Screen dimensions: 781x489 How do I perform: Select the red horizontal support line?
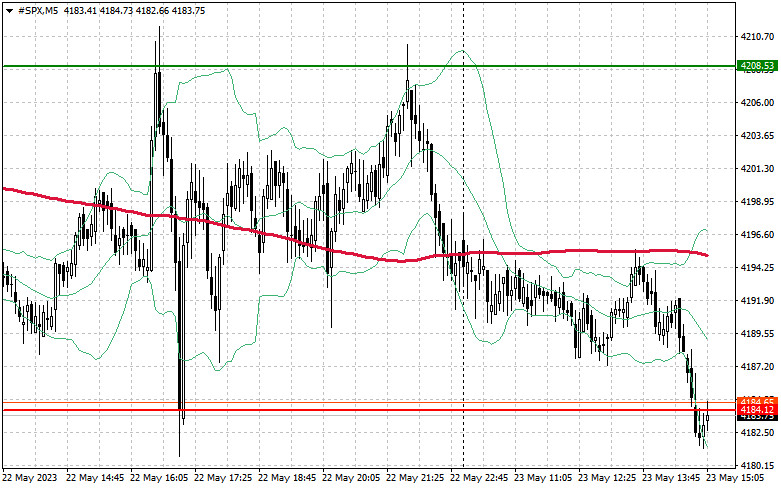click(300, 410)
